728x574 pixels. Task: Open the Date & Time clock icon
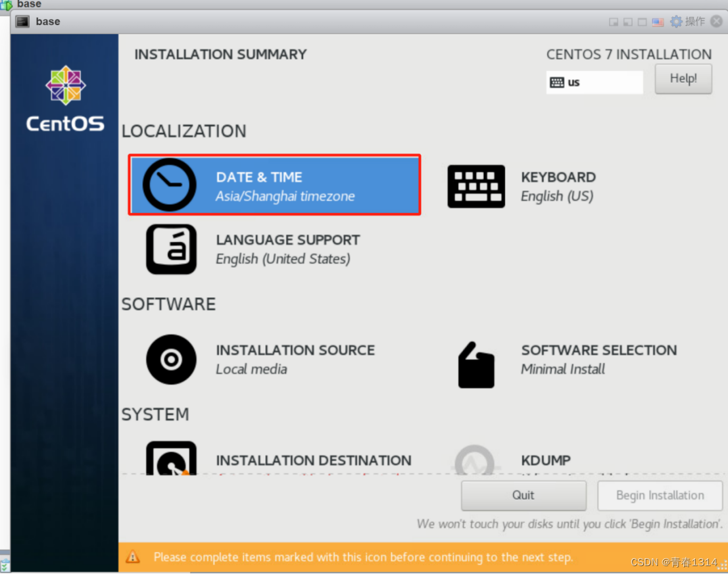tap(170, 185)
